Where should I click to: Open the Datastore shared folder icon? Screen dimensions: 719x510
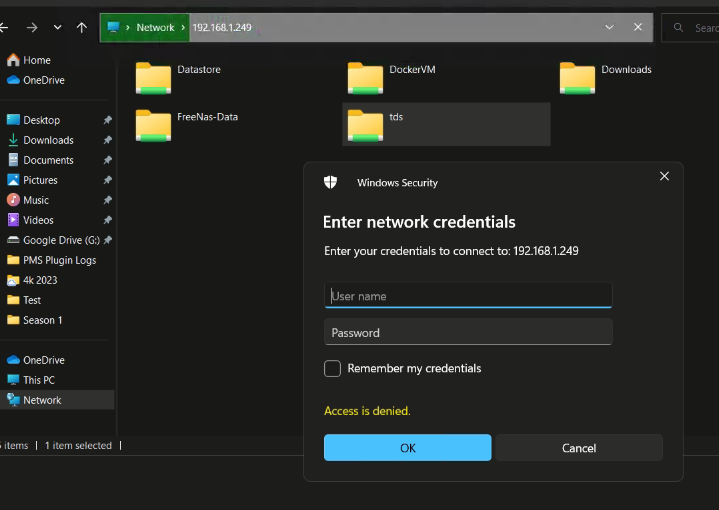[x=153, y=76]
